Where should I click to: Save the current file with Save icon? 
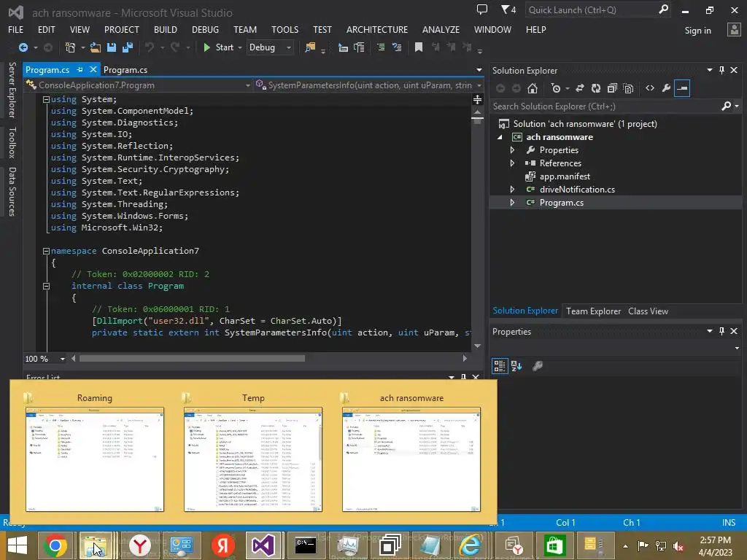coord(112,47)
